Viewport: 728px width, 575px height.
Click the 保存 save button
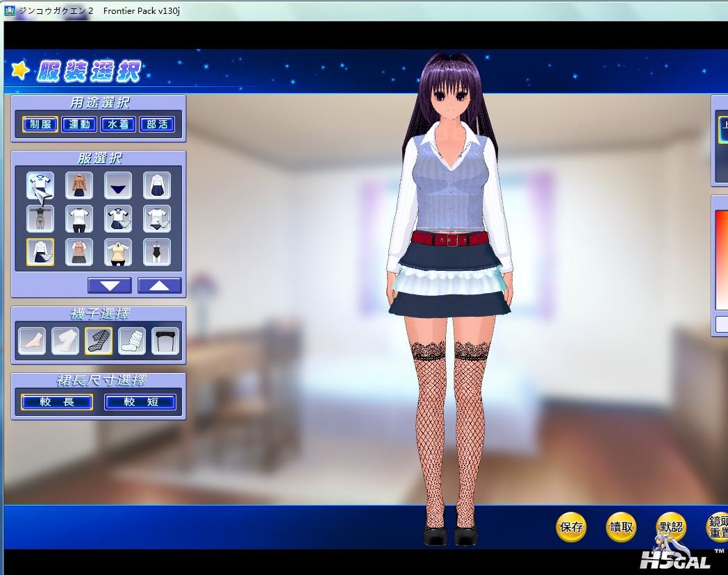[571, 526]
